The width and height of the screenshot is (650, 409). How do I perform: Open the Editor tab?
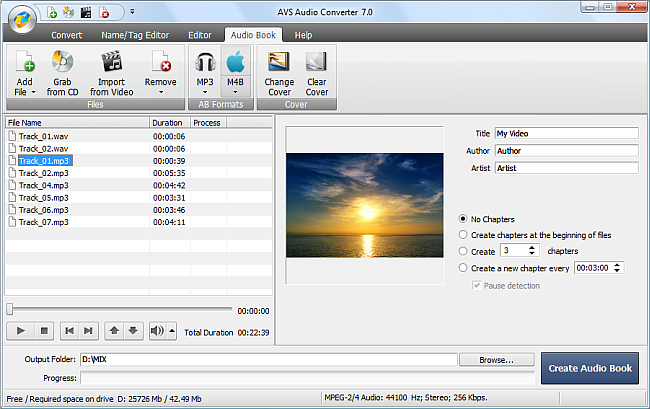[200, 35]
